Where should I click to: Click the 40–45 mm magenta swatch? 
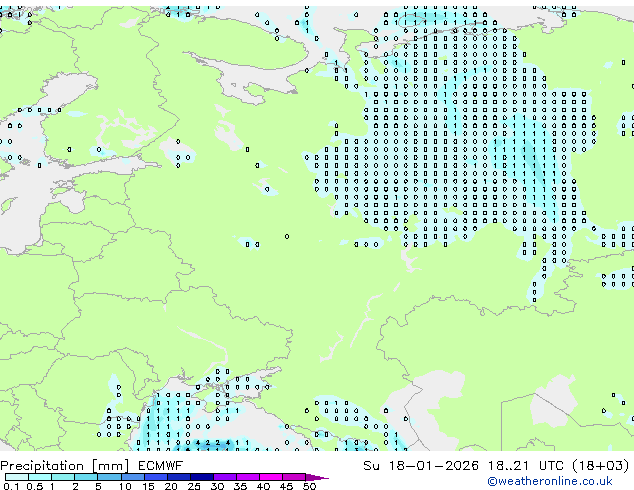coord(271,477)
